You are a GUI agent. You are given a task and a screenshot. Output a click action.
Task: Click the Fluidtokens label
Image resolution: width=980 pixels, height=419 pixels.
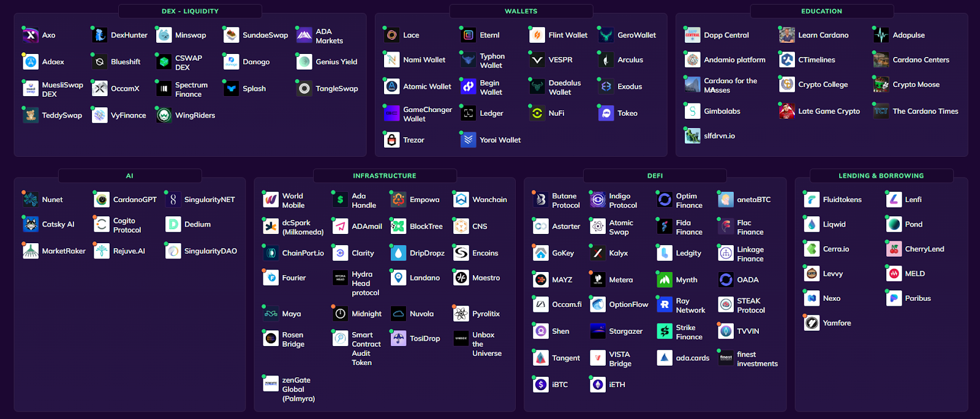click(x=842, y=200)
